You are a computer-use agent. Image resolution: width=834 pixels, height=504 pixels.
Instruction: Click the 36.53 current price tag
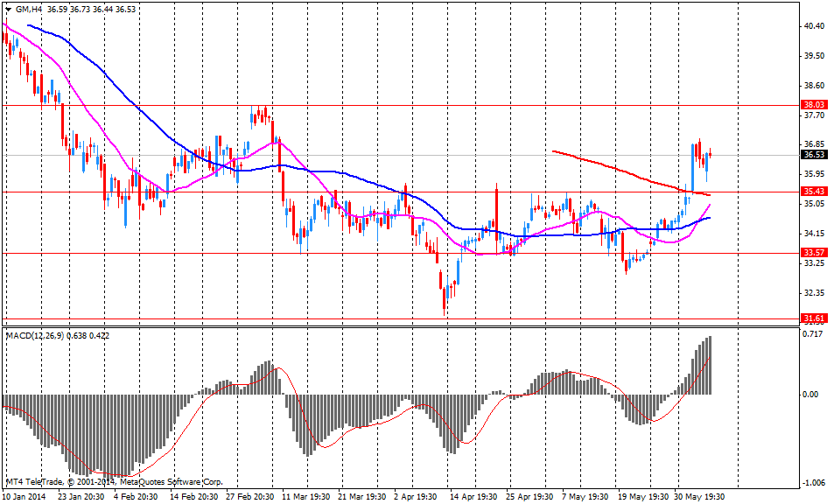815,155
